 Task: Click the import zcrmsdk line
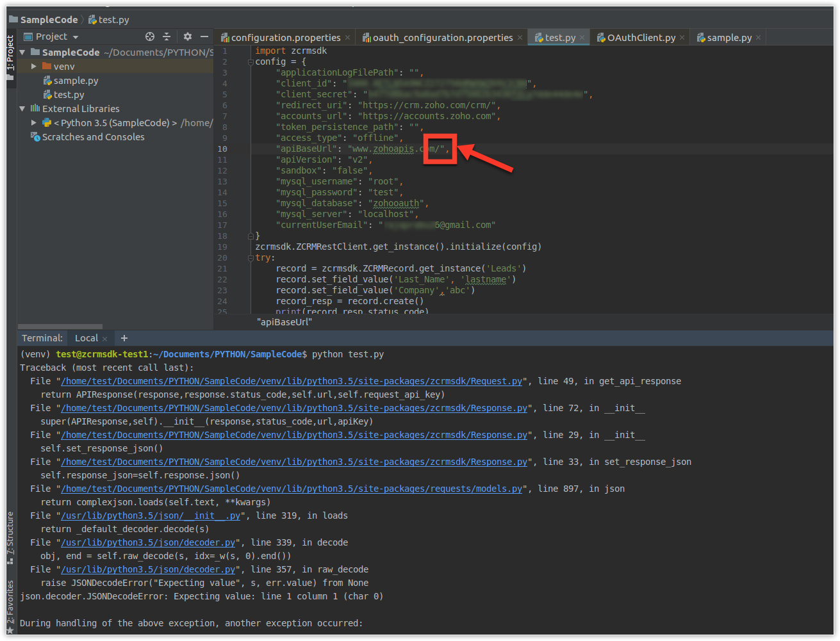(x=291, y=51)
